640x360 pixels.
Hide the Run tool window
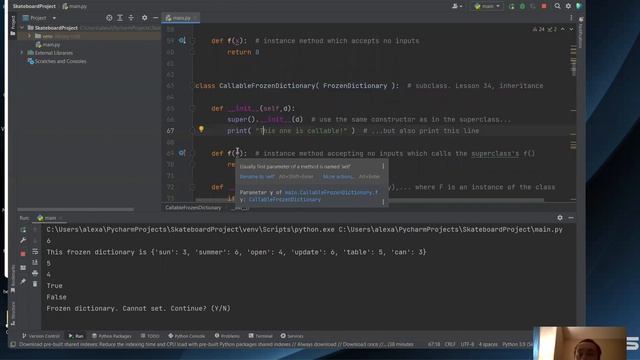pyautogui.click(x=571, y=218)
